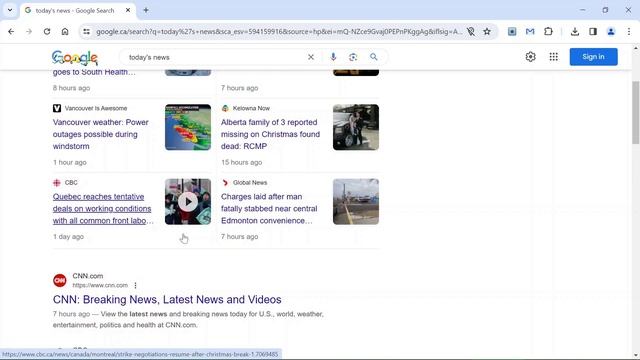Open the tab search dropdown arrow
The image size is (640, 360).
coord(10,10)
